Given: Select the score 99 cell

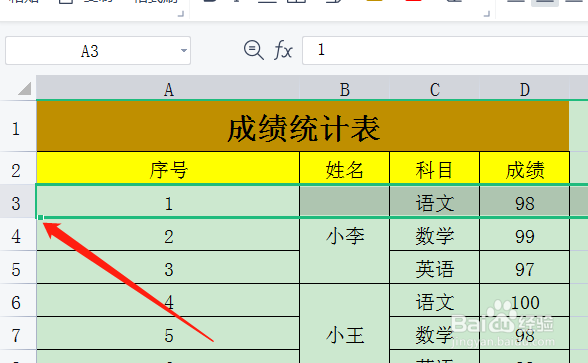Looking at the screenshot, I should click(x=525, y=235).
